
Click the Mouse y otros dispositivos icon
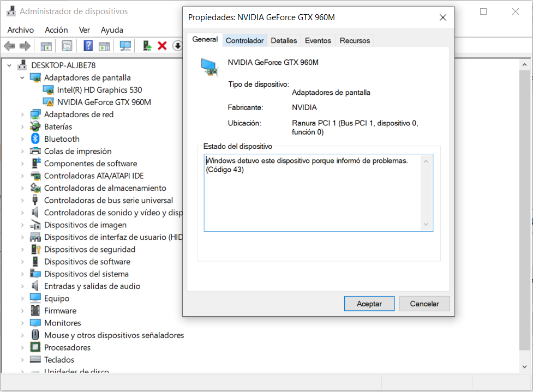coord(35,335)
